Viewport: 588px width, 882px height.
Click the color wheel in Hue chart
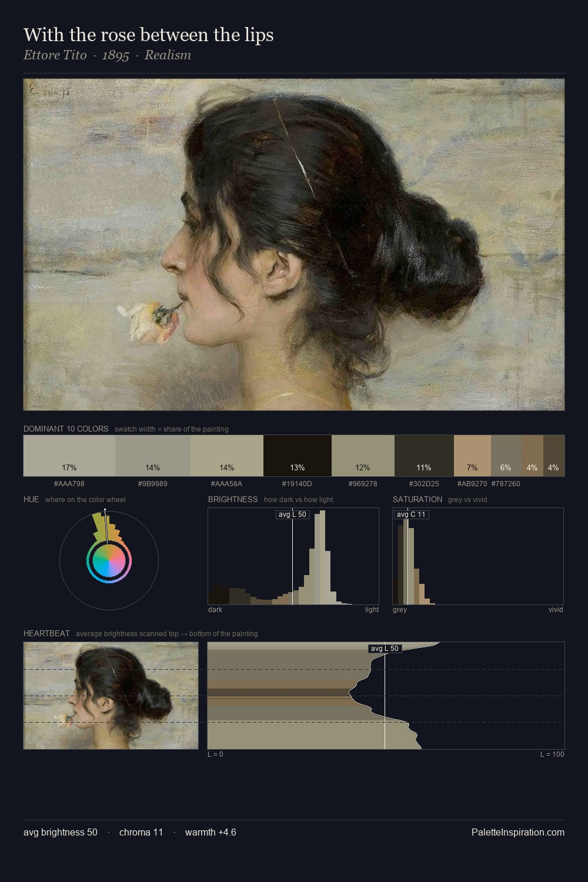click(x=109, y=562)
